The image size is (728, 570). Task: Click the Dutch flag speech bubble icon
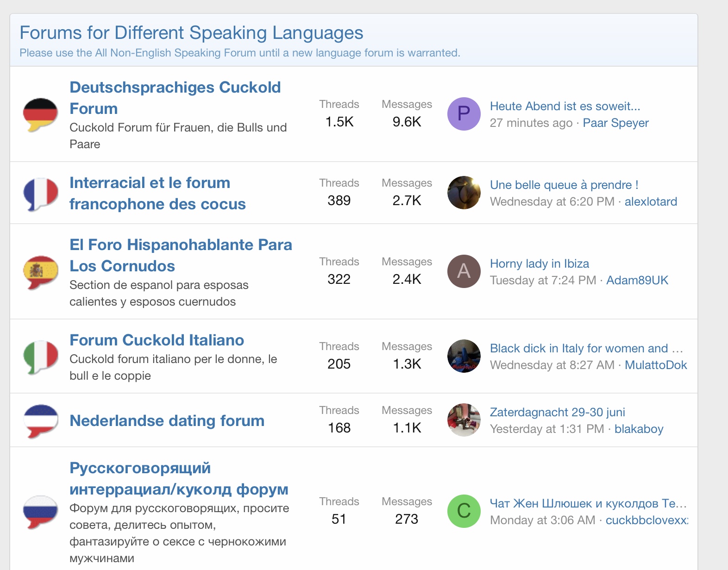[x=40, y=421]
